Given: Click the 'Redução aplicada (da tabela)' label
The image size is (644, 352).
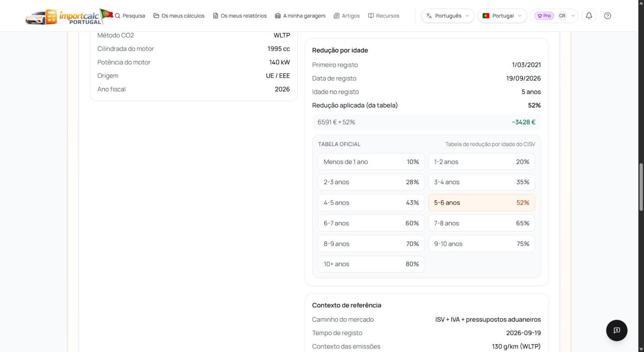Looking at the screenshot, I should tap(355, 105).
